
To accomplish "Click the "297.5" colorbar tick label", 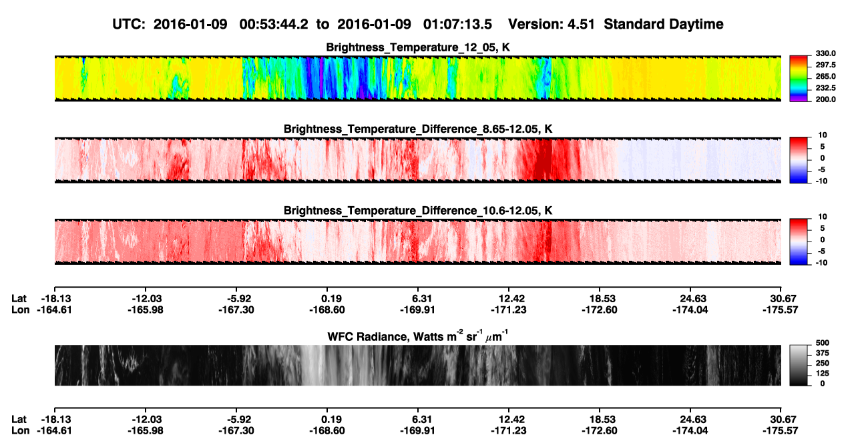I will point(827,65).
